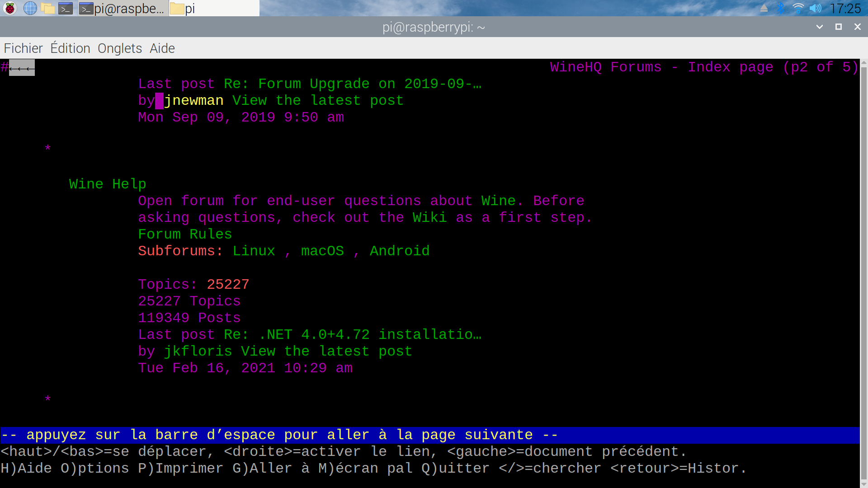The width and height of the screenshot is (868, 488).
Task: Click the 'Q)uitter' hint in footer
Action: point(456,468)
